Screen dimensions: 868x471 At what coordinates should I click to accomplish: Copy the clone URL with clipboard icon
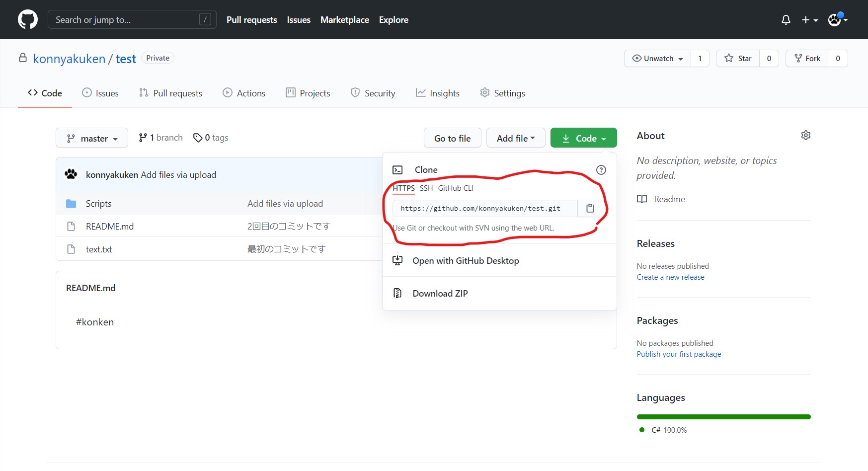pos(590,208)
